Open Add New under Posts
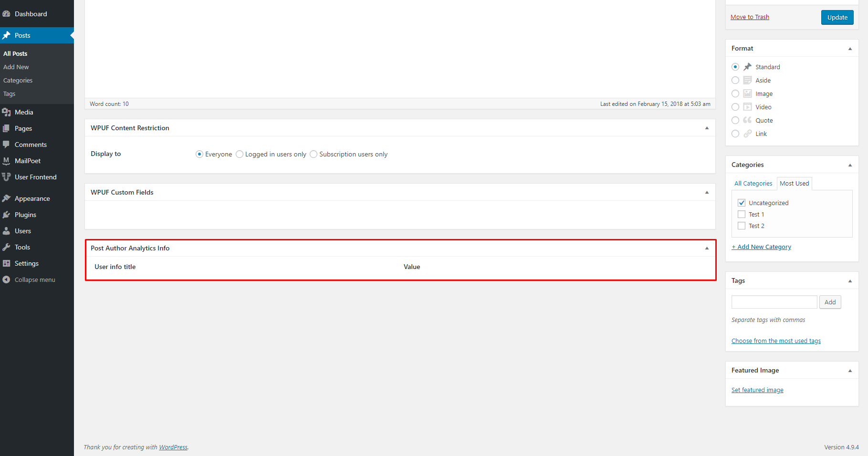 click(16, 67)
